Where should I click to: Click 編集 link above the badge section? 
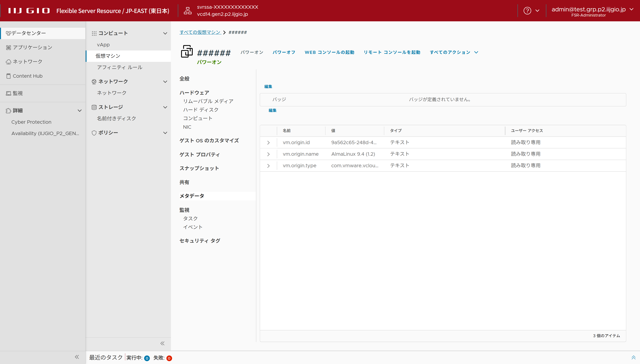pos(268,87)
